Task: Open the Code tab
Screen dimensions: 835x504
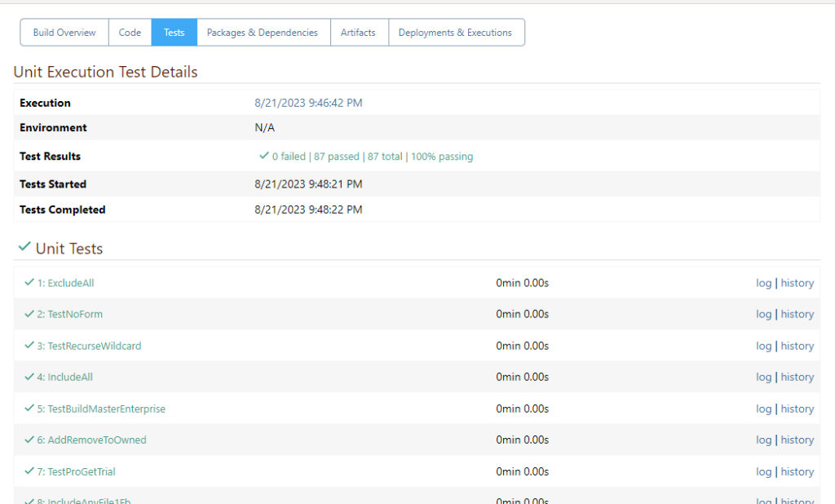Action: point(130,33)
